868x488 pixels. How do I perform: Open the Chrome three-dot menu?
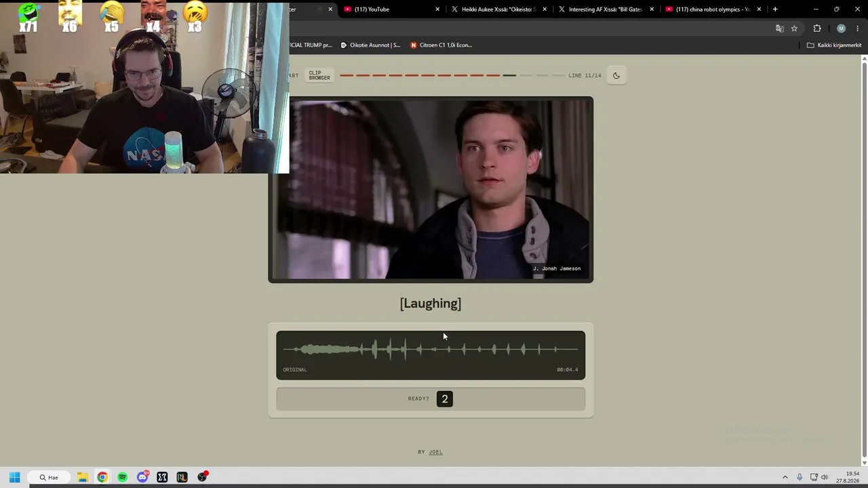coord(857,28)
